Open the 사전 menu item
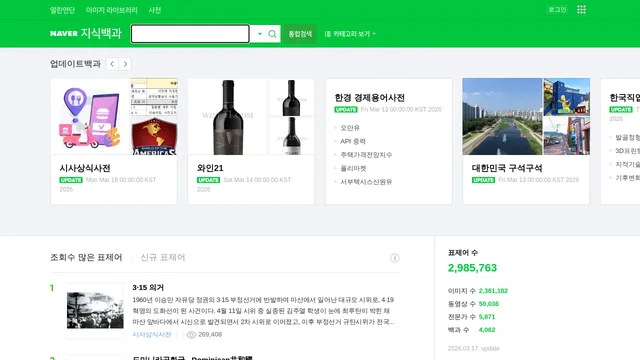This screenshot has width=640, height=360. click(155, 10)
